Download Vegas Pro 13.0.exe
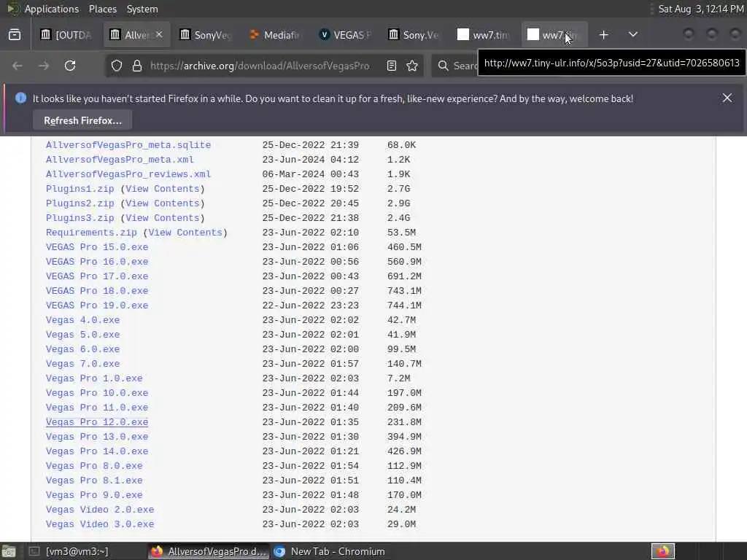This screenshot has height=560, width=747. (97, 437)
